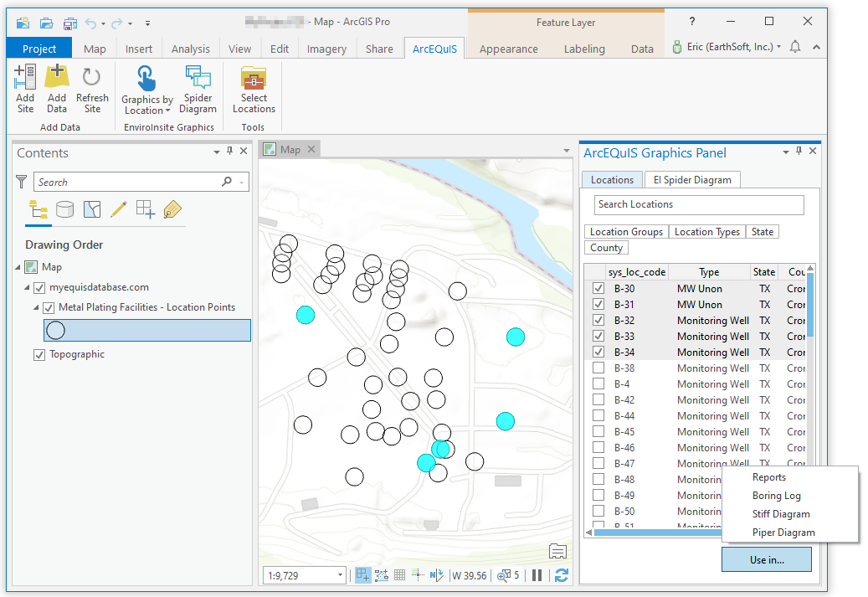Click the Location Types filter button
The image size is (868, 597).
707,231
